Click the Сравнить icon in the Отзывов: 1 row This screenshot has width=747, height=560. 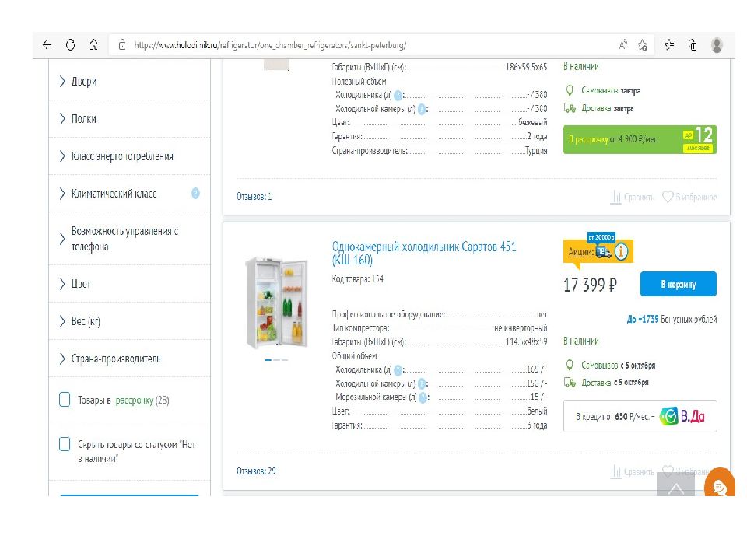click(x=615, y=197)
